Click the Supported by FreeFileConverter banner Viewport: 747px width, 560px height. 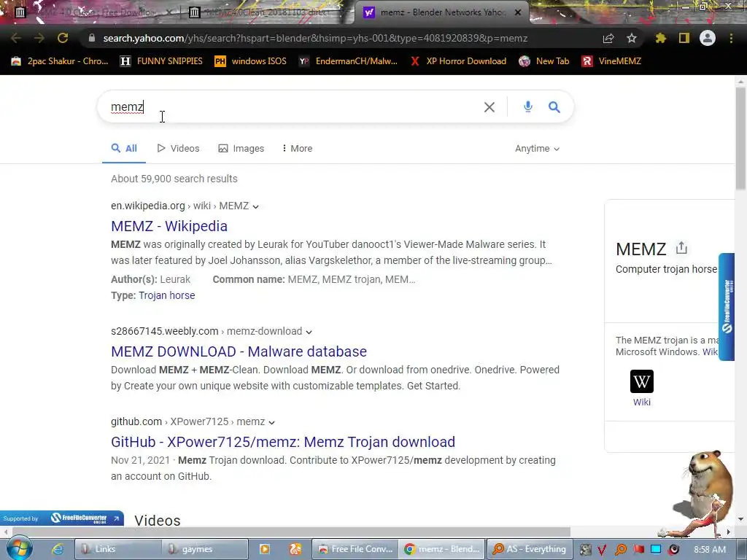(x=62, y=518)
